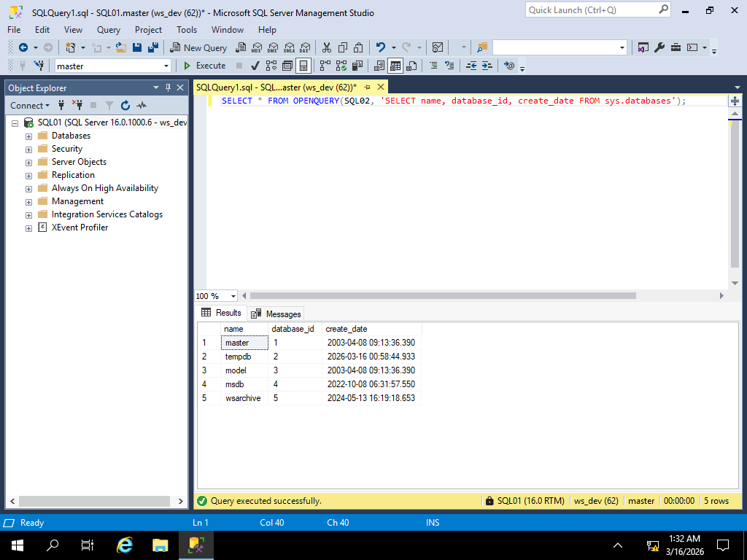Click Specify Values for Template Parameters icon
Viewport: 747px width, 560px height.
click(x=509, y=66)
